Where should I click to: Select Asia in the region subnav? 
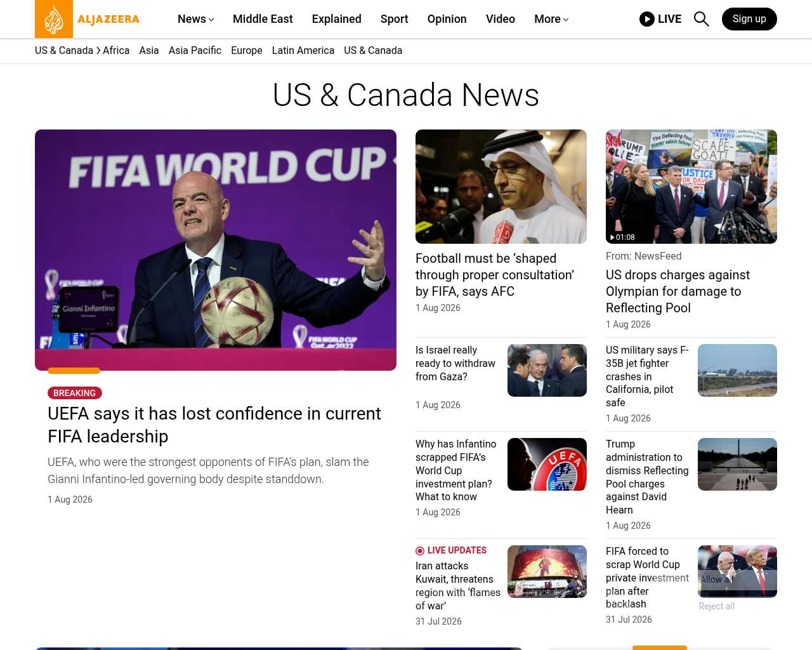point(149,50)
